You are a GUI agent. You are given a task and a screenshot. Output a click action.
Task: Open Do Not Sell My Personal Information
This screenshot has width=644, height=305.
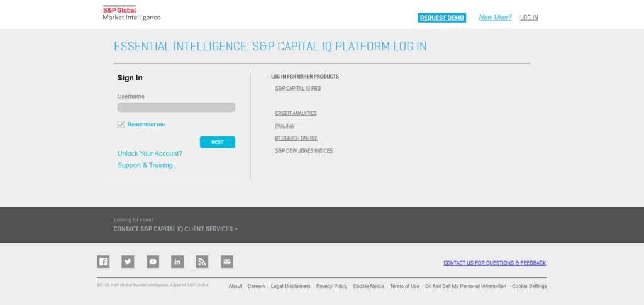coord(466,286)
